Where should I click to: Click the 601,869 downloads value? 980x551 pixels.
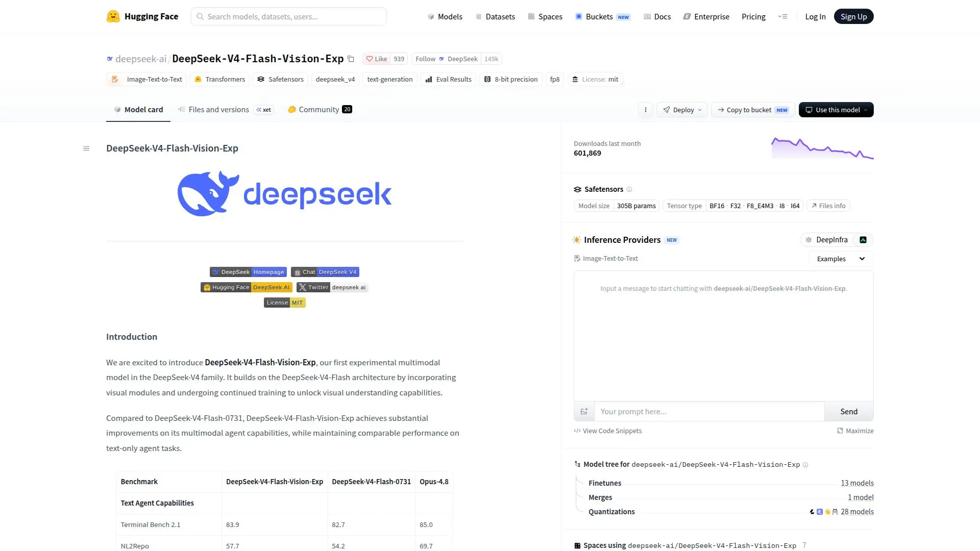point(587,153)
